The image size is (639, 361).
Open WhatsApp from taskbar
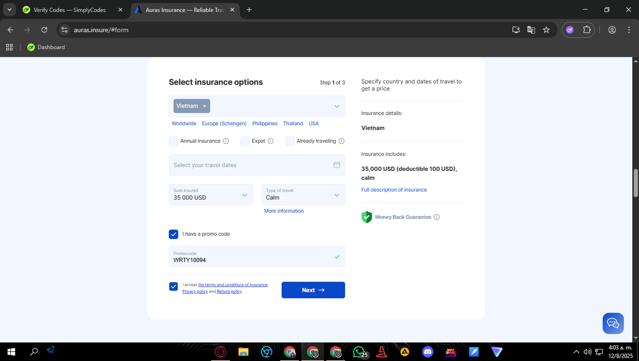(359, 352)
